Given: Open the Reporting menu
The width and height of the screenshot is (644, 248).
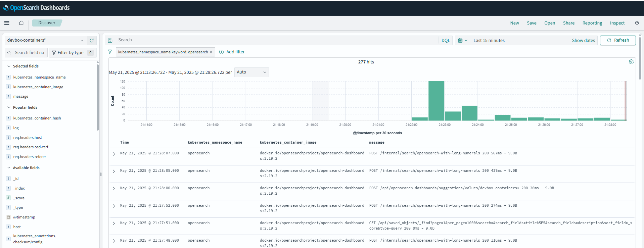Looking at the screenshot, I should (592, 23).
